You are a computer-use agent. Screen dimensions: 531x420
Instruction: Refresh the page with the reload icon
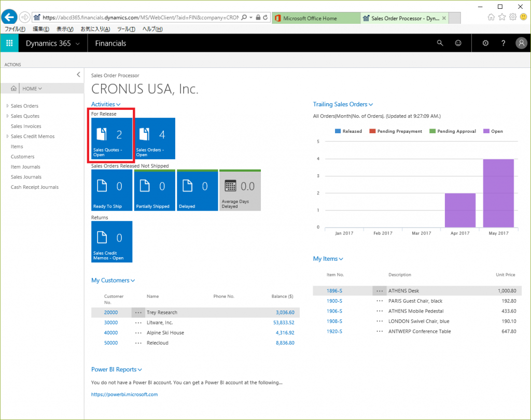[x=265, y=17]
